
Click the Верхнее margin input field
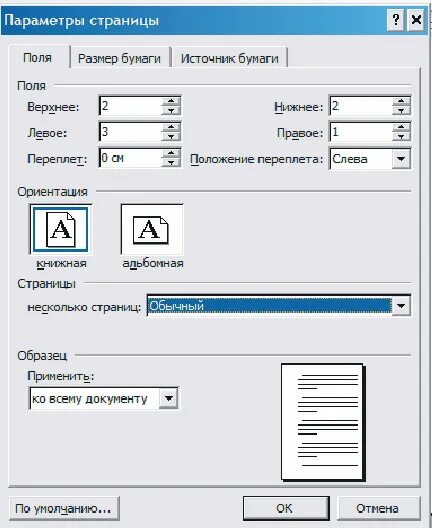(x=131, y=106)
